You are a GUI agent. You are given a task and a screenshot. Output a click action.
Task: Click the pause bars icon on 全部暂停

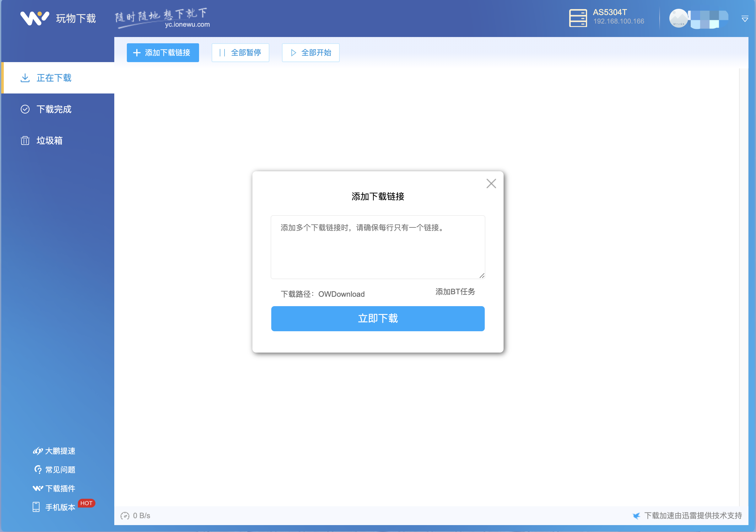pyautogui.click(x=222, y=53)
